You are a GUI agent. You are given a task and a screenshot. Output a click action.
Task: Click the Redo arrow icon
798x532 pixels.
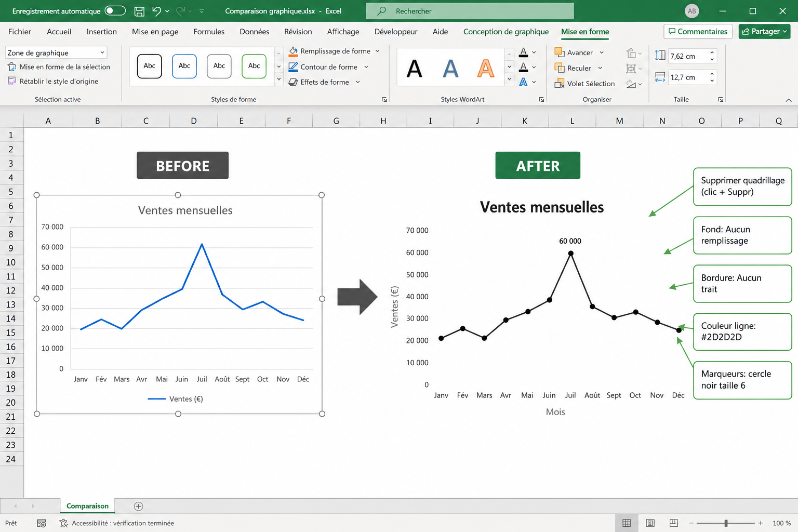click(x=181, y=11)
